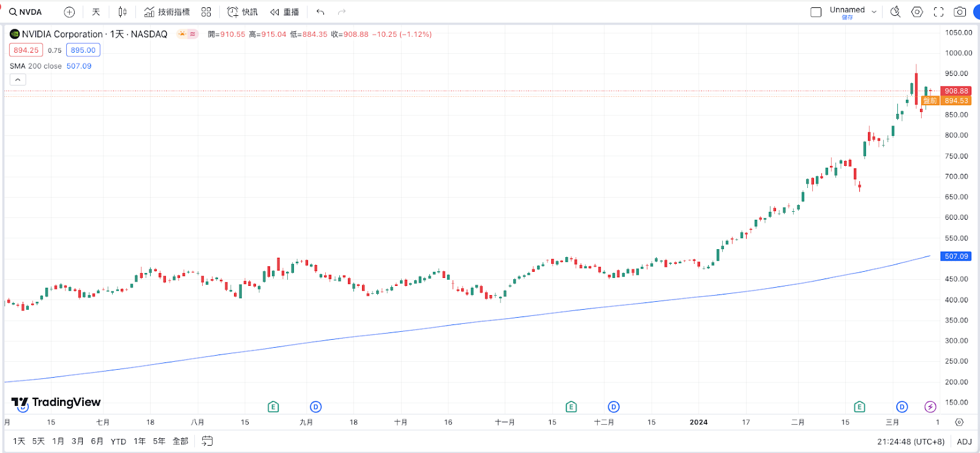The image size is (980, 453).
Task: Click the sell price 894.25 button
Action: 26,50
